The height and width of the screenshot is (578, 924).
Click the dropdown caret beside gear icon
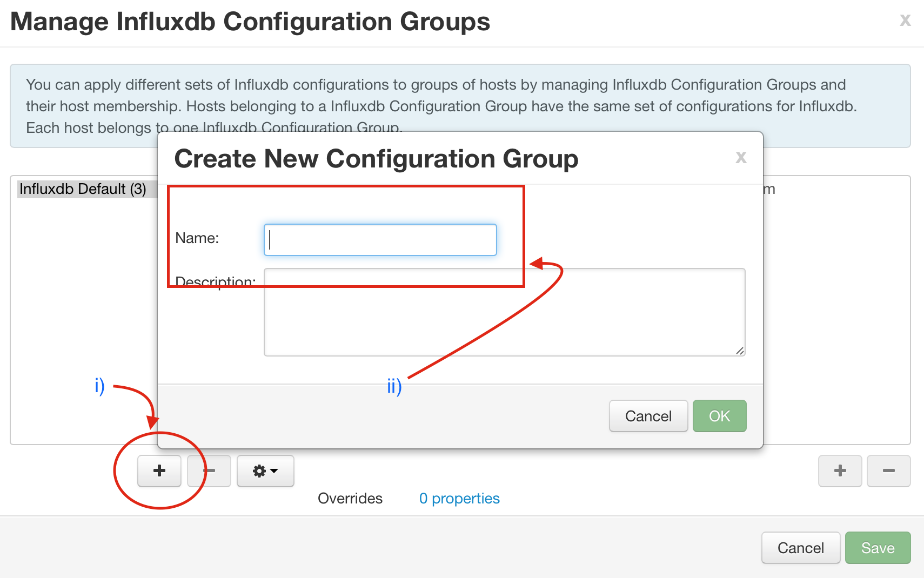pos(274,471)
